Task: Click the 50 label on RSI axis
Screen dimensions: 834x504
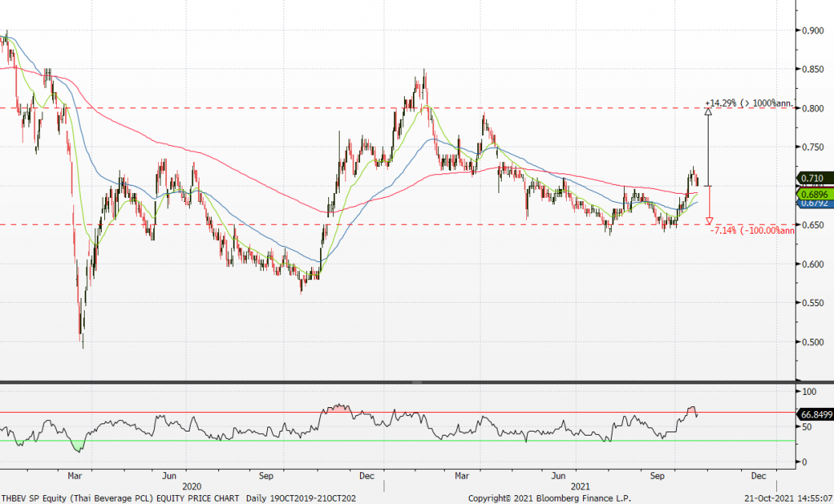Action: click(807, 427)
